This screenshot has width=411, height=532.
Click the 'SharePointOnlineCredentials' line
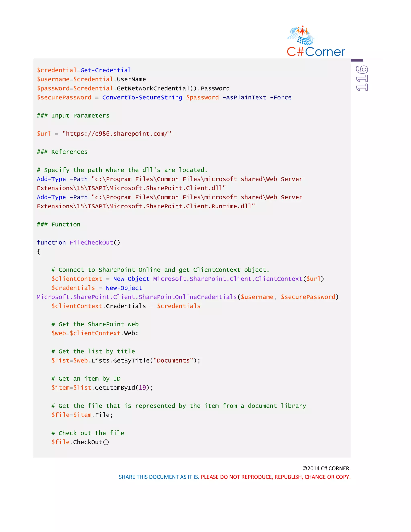click(x=188, y=297)
